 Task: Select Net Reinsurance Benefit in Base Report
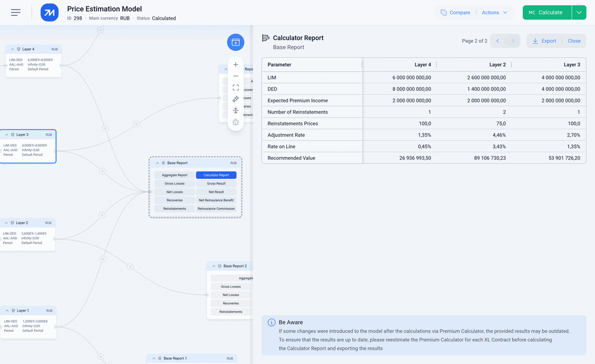coord(216,200)
